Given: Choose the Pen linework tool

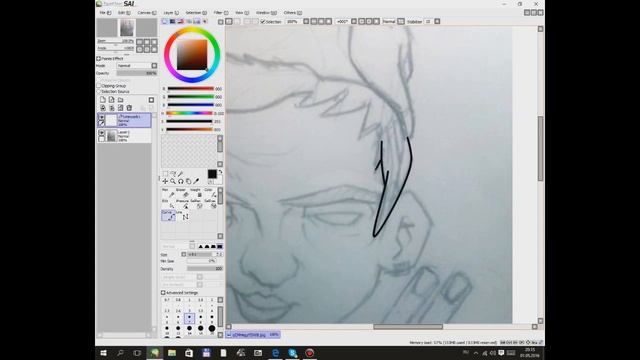Looking at the screenshot, I should pyautogui.click(x=168, y=193).
